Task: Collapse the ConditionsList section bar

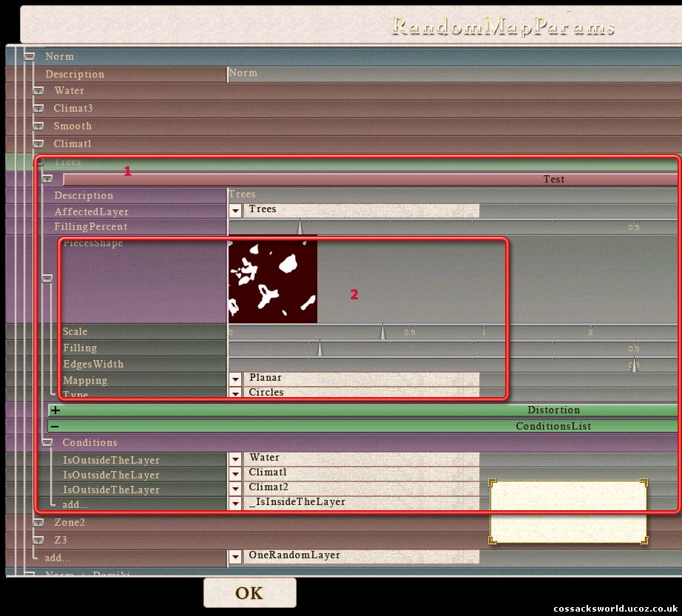Action: 362,426
